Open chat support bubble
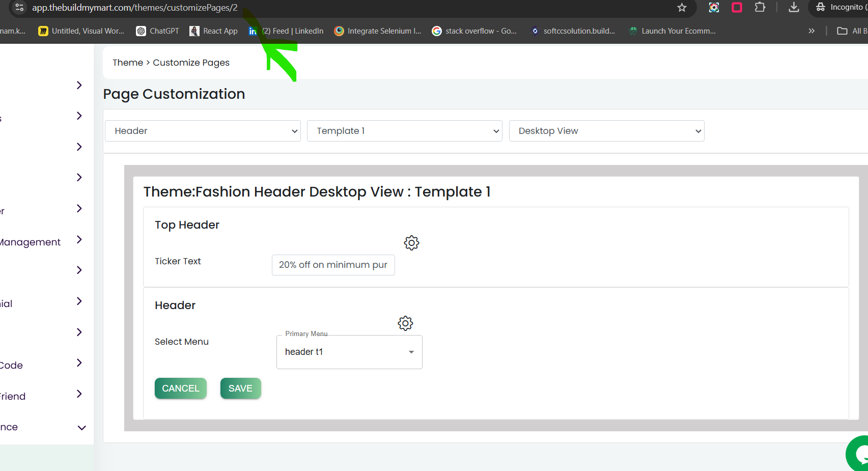The width and height of the screenshot is (868, 471). [x=858, y=454]
